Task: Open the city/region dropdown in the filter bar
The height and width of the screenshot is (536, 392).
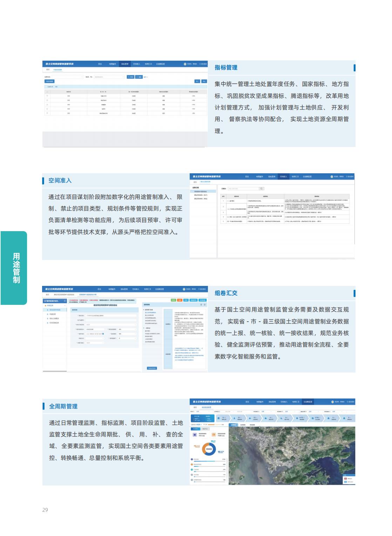Action: click(109, 77)
